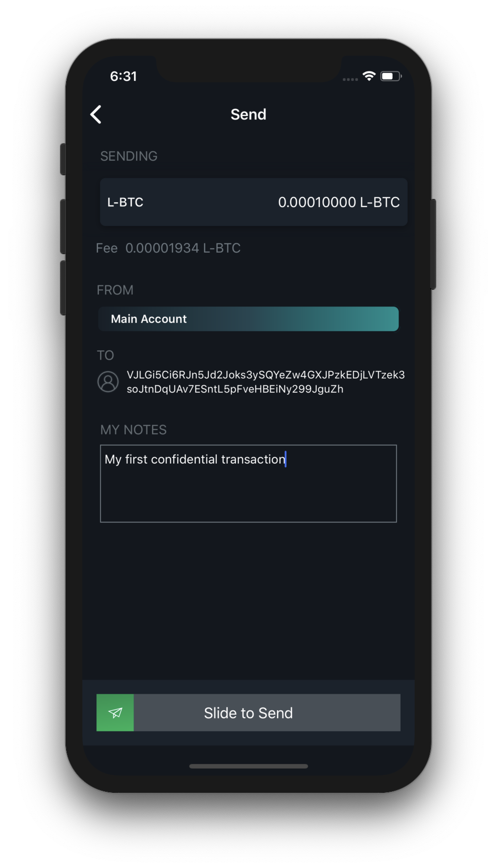Tap the home indicator bar

point(248,766)
